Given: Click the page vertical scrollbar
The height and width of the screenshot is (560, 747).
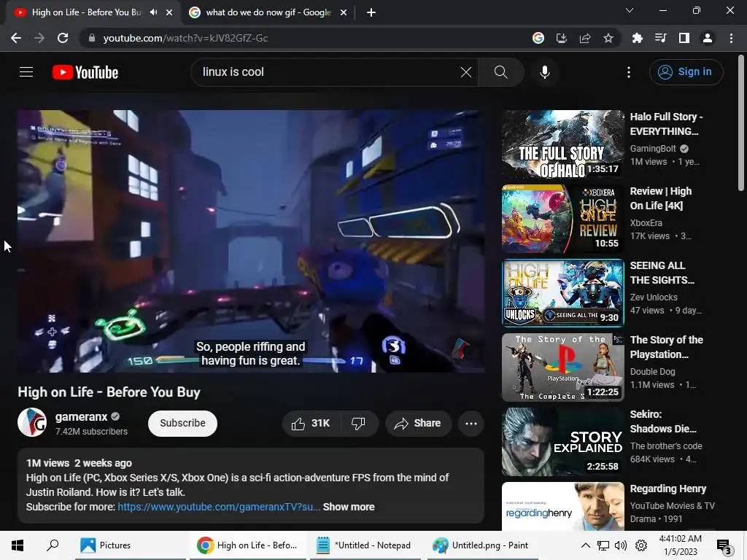Looking at the screenshot, I should coord(741,124).
